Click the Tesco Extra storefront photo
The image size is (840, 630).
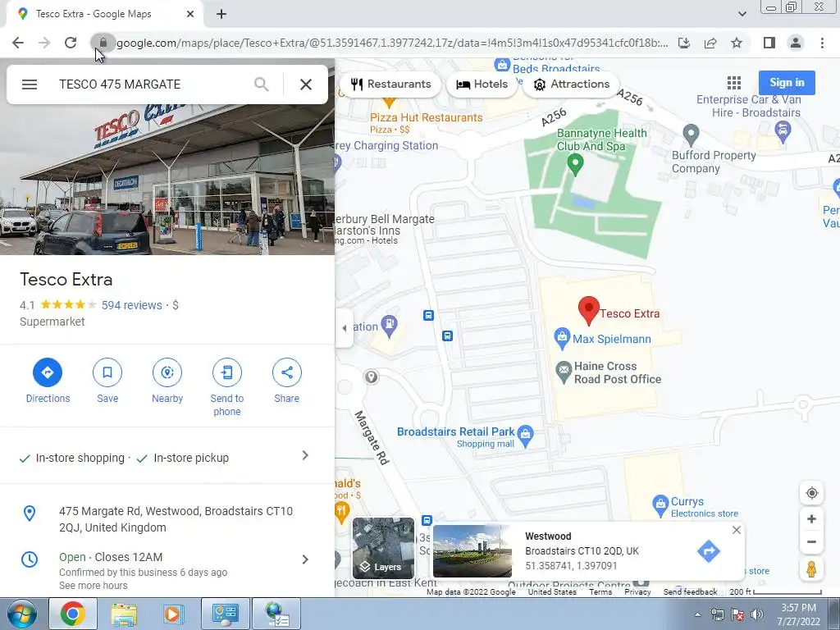point(167,180)
